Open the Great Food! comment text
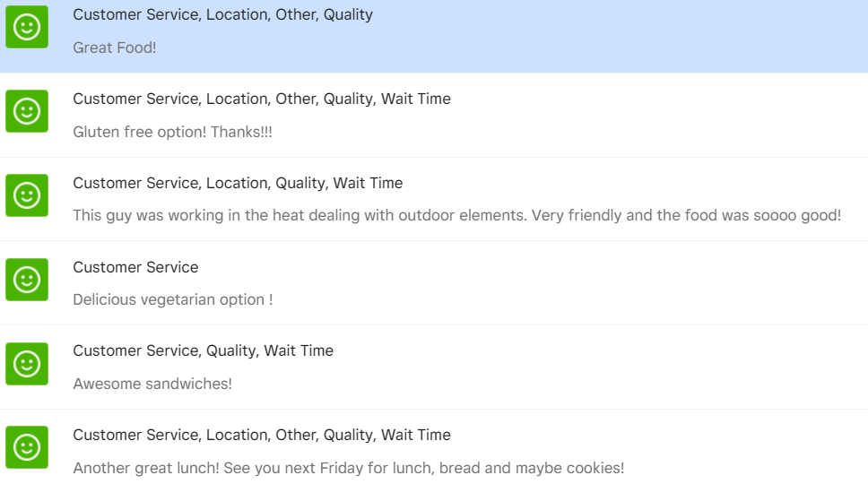The image size is (868, 484). pyautogui.click(x=115, y=48)
